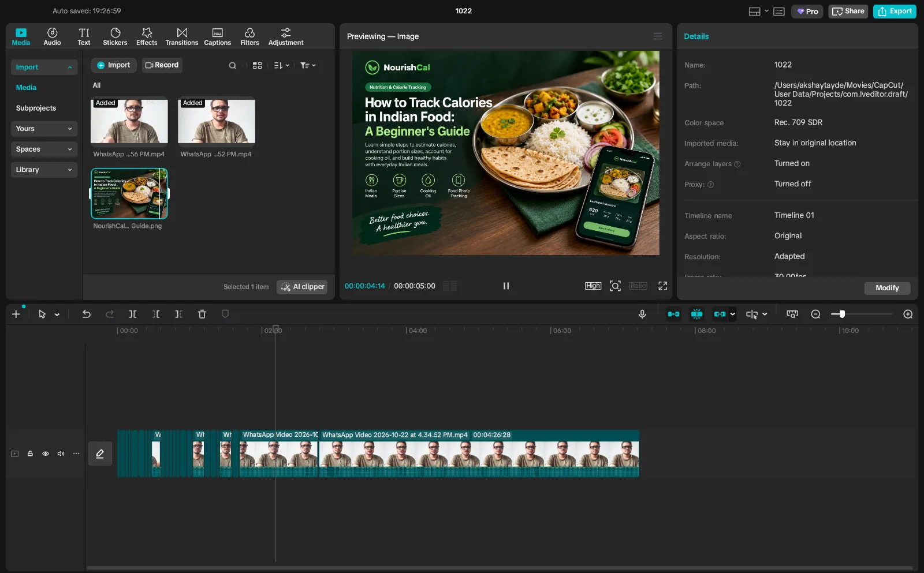
Task: Click the help icon next to Arrange layers
Action: tap(737, 164)
